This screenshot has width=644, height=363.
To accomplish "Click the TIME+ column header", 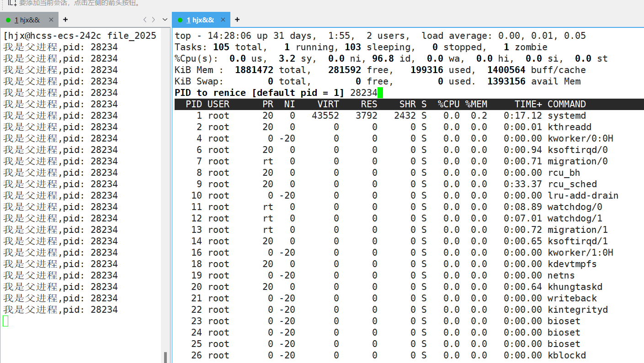I will pos(528,104).
